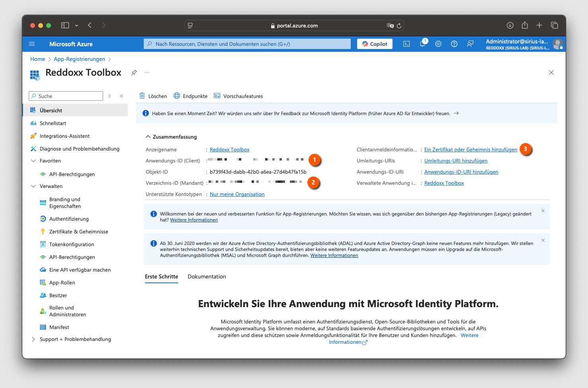Collapse the Favoriten section
This screenshot has width=588, height=388.
pyautogui.click(x=33, y=161)
